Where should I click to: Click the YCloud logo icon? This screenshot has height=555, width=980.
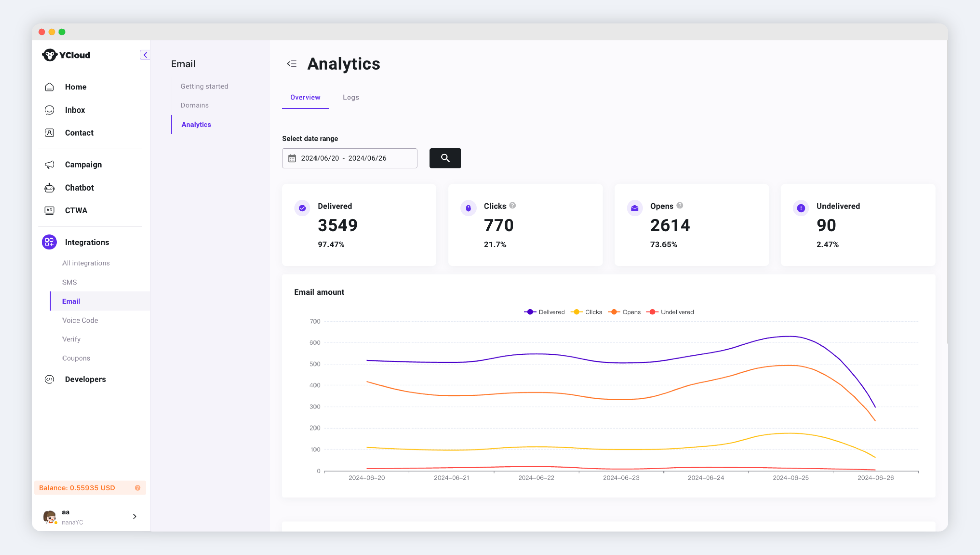(x=49, y=55)
